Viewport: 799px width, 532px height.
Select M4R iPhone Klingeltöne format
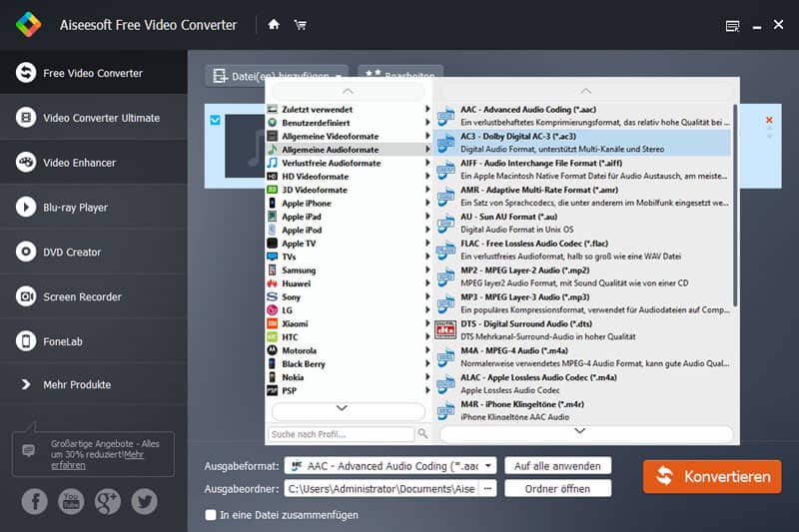point(583,410)
